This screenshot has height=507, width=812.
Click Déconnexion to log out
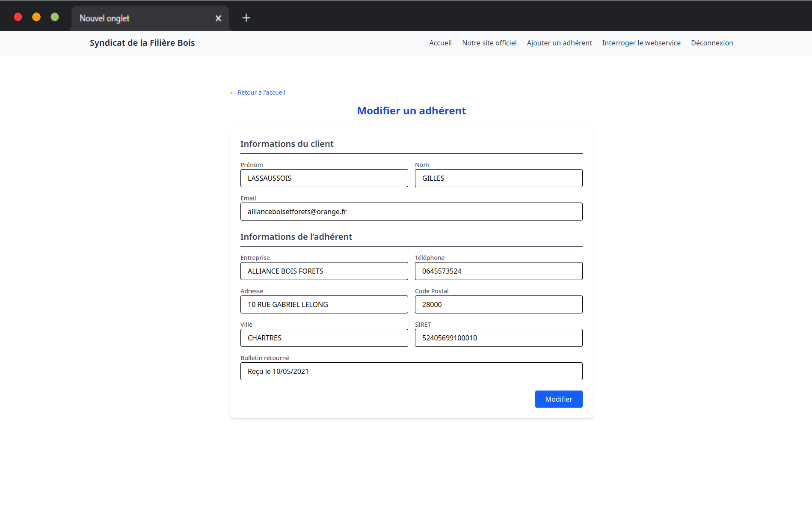711,43
